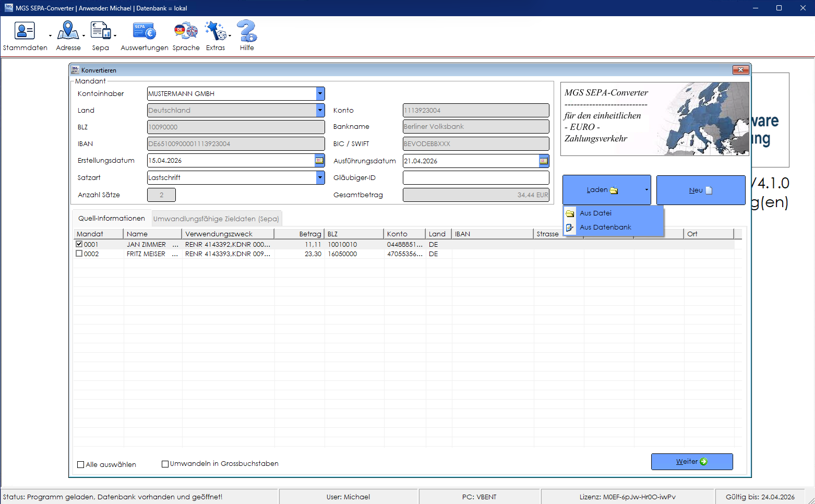The image size is (815, 504).
Task: Select Aus Datei from Laden menu
Action: [x=595, y=213]
